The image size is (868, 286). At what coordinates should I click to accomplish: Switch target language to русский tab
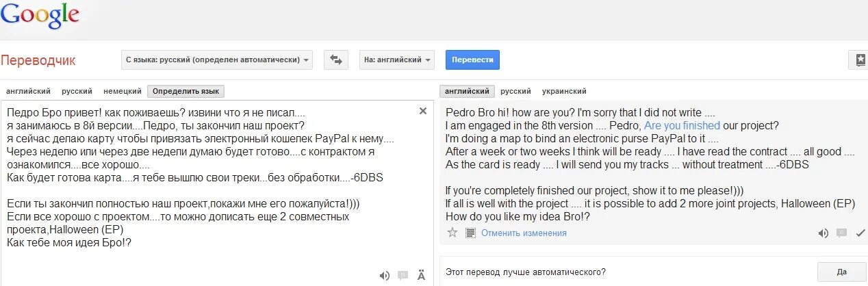pos(515,91)
